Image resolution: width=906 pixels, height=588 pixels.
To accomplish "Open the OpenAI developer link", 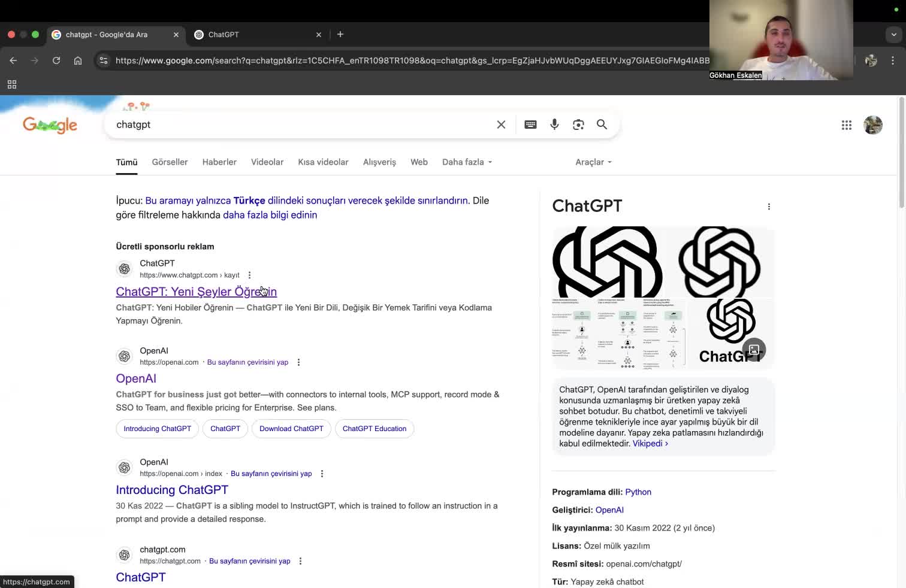I will (x=609, y=510).
